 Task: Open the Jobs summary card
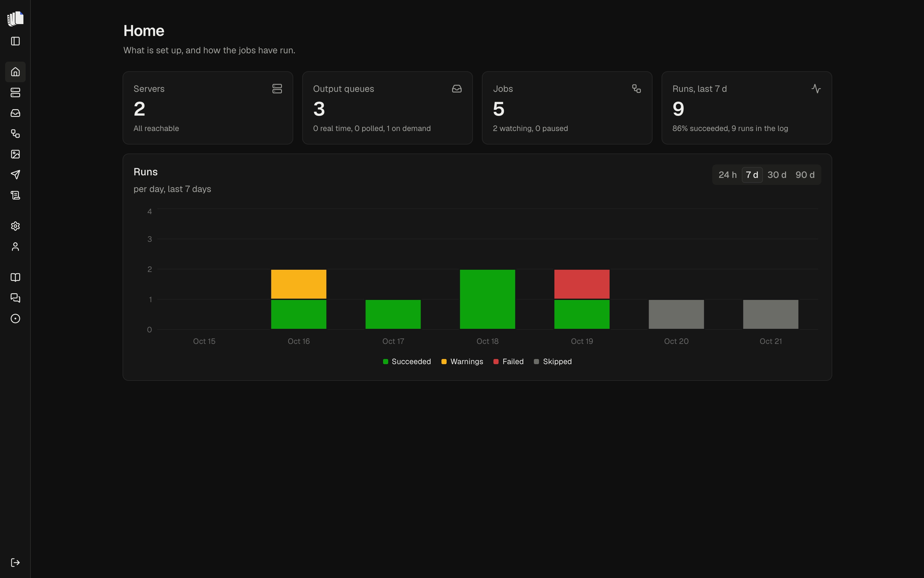[x=567, y=108]
